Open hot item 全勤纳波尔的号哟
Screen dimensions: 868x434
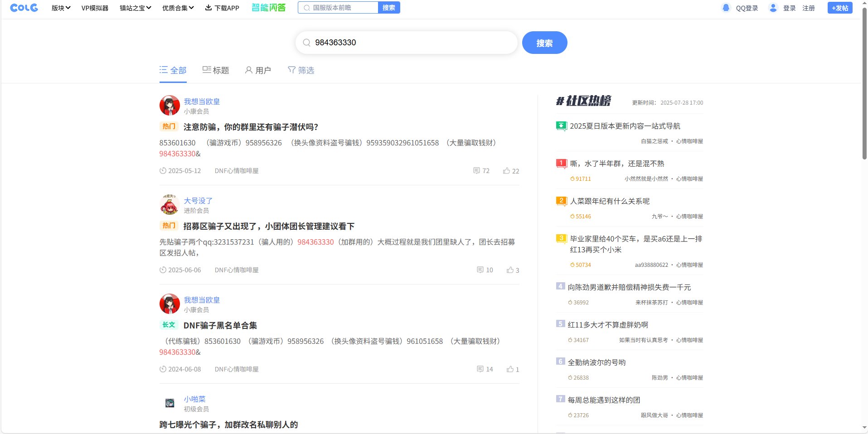[x=596, y=362]
